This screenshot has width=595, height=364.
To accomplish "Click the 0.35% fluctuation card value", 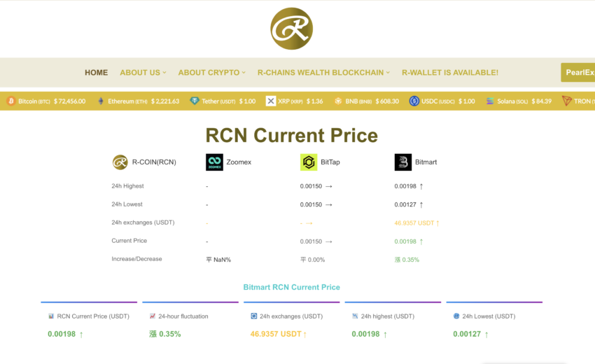I will coord(170,334).
